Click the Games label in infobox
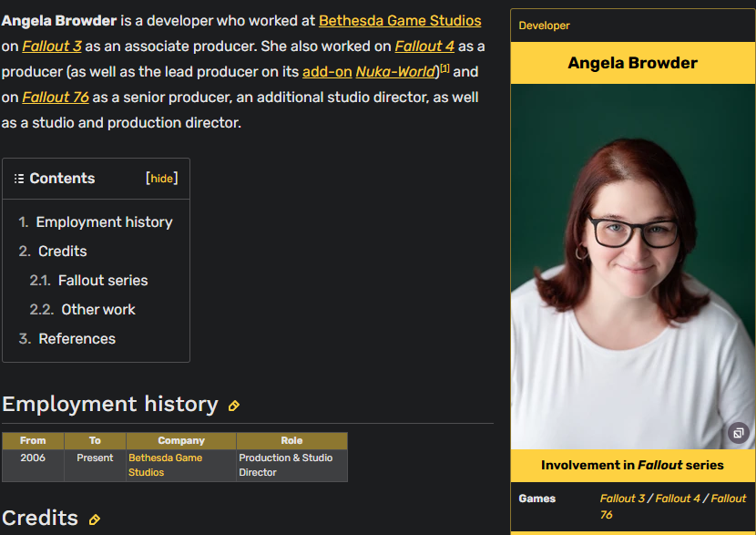This screenshot has height=535, width=756. pyautogui.click(x=537, y=499)
